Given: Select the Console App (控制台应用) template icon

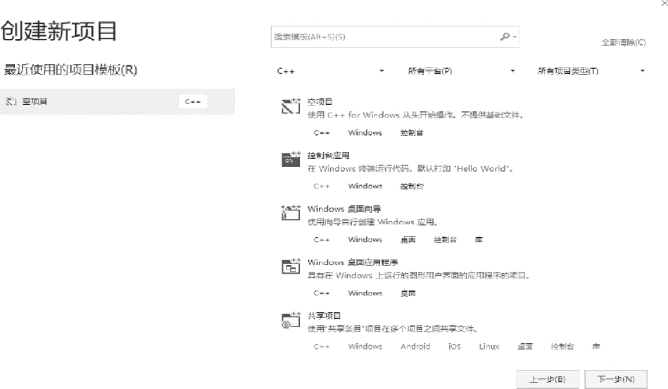Looking at the screenshot, I should 291,159.
